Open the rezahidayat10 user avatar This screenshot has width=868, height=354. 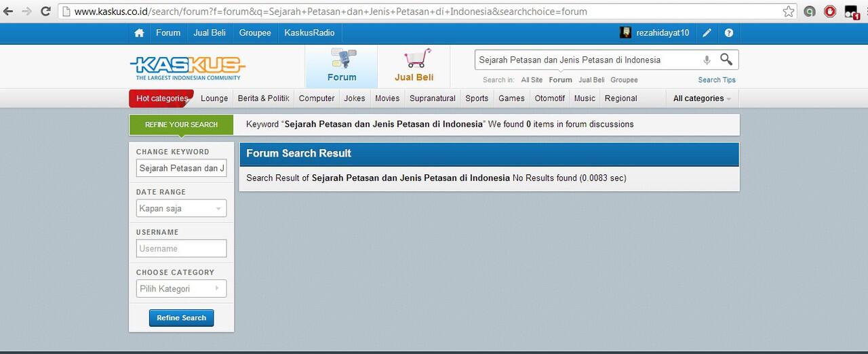[625, 33]
